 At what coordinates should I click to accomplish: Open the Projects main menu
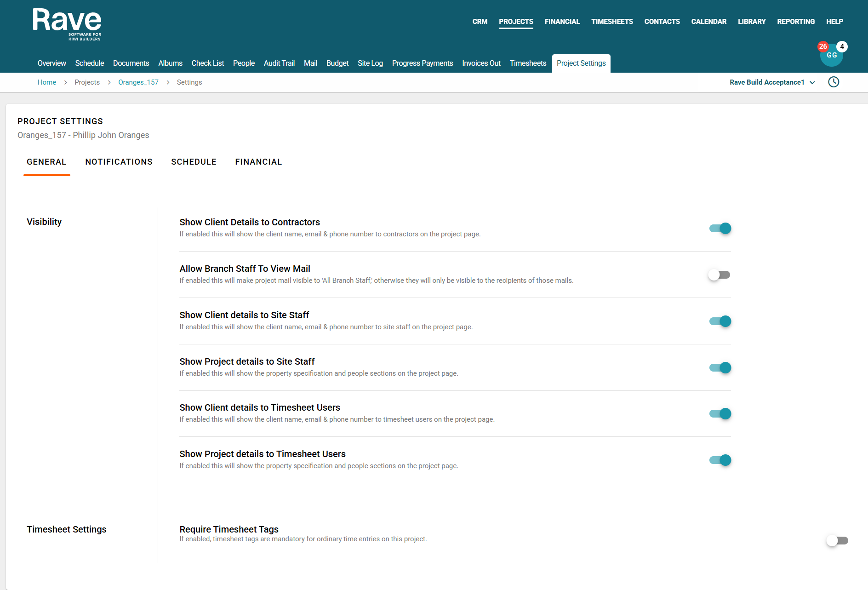click(516, 22)
